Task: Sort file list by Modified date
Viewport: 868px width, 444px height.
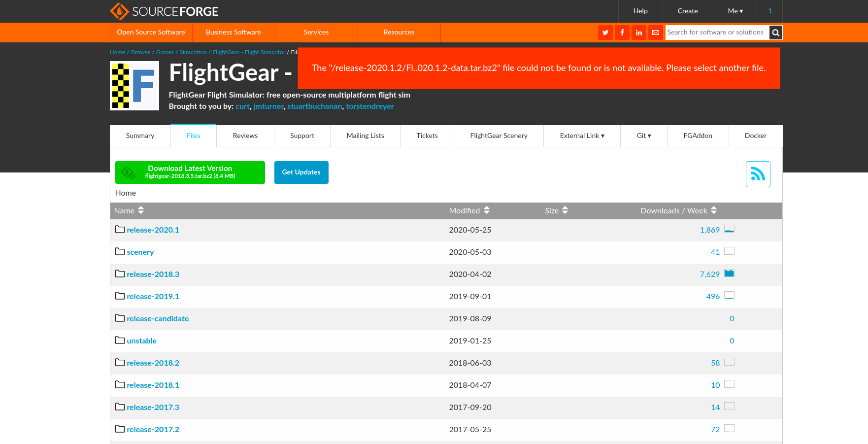Action: click(469, 210)
